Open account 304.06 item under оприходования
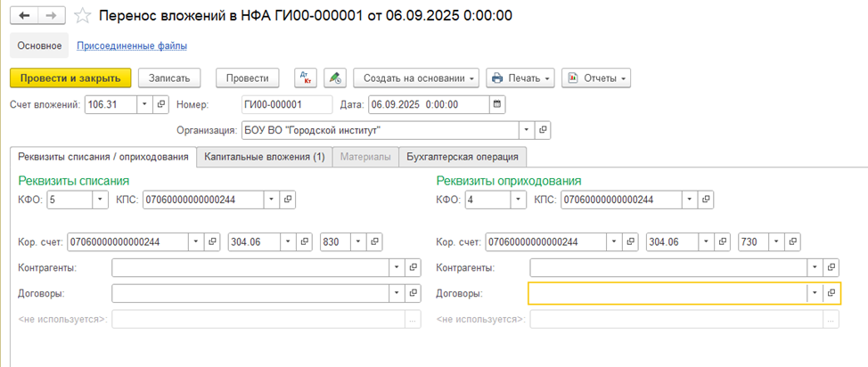The width and height of the screenshot is (868, 367). pyautogui.click(x=723, y=242)
